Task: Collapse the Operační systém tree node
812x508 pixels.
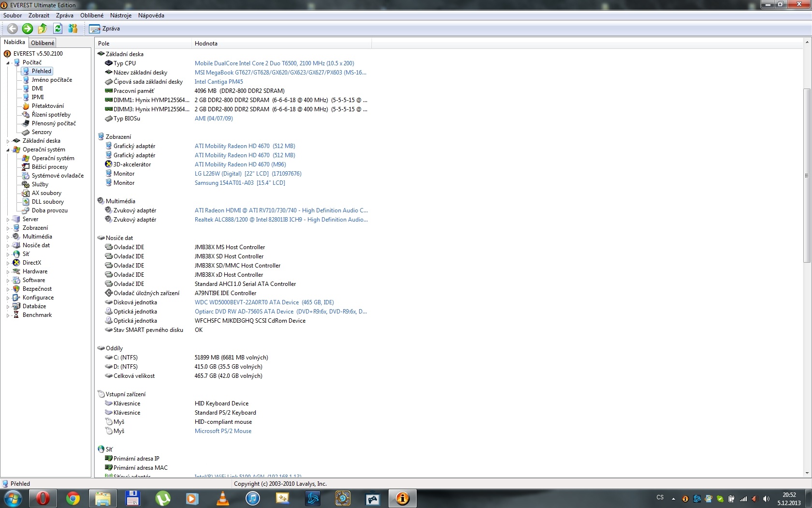Action: (x=8, y=150)
